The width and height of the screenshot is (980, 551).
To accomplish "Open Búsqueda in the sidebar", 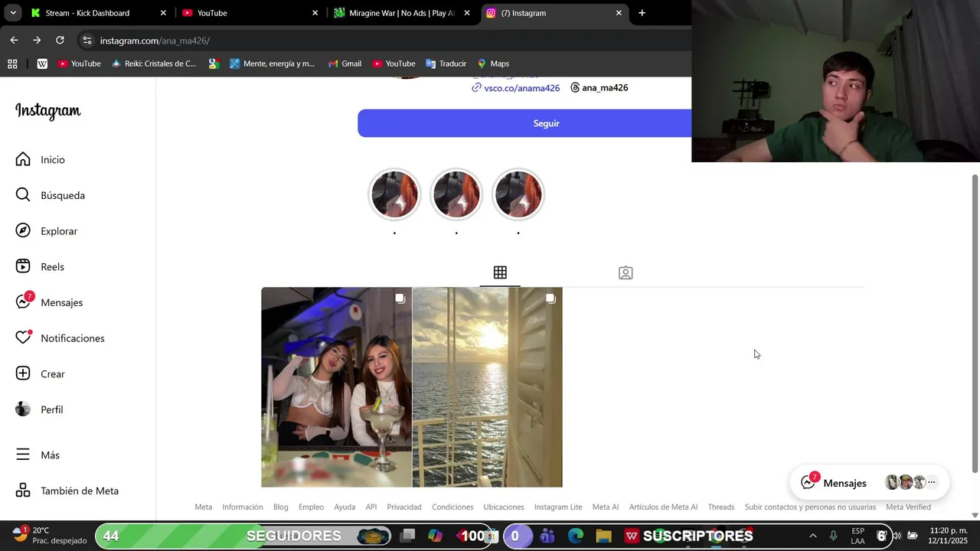I will tap(51, 195).
